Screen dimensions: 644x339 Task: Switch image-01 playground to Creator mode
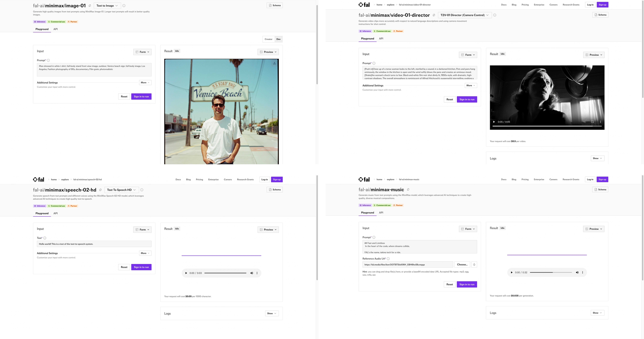click(269, 39)
